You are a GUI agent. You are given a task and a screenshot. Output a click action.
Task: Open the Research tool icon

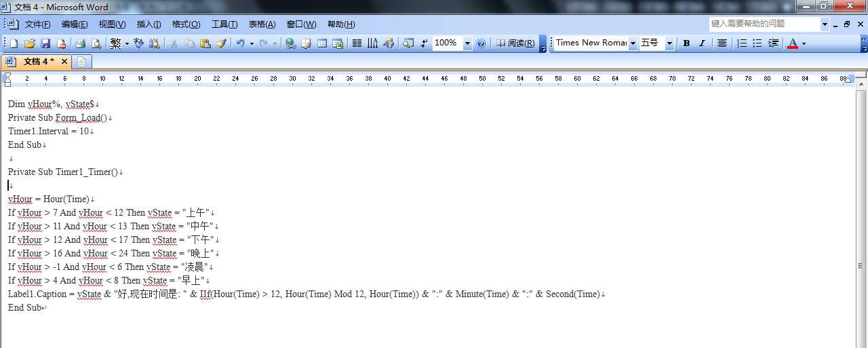click(155, 43)
